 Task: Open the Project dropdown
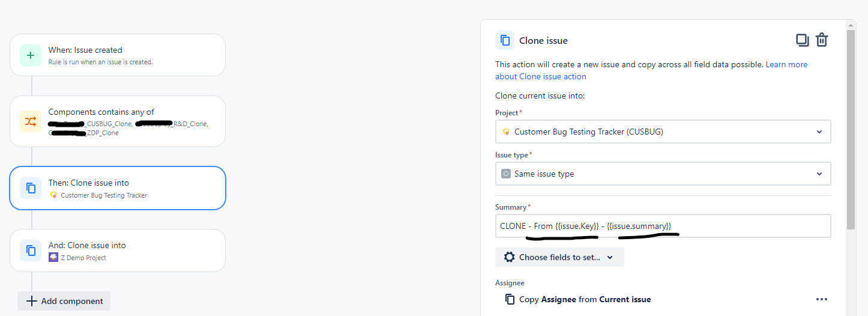(x=663, y=132)
